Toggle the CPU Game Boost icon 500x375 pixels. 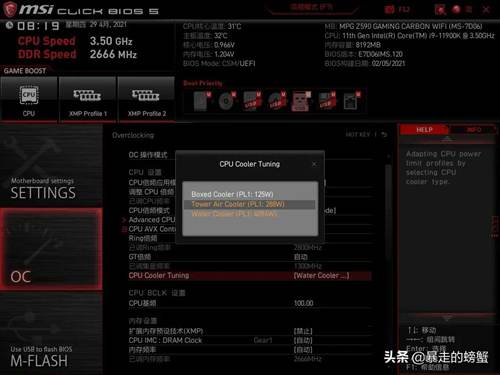(x=29, y=99)
